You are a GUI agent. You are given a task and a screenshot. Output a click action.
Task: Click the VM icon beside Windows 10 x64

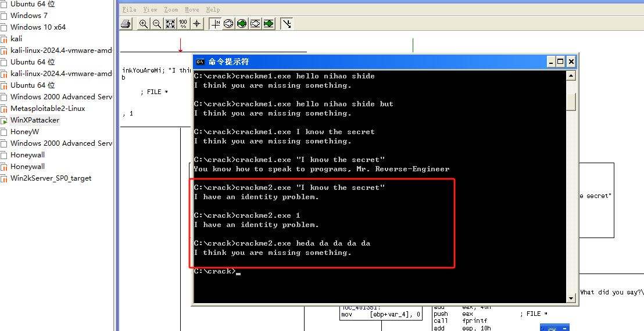coord(3,27)
